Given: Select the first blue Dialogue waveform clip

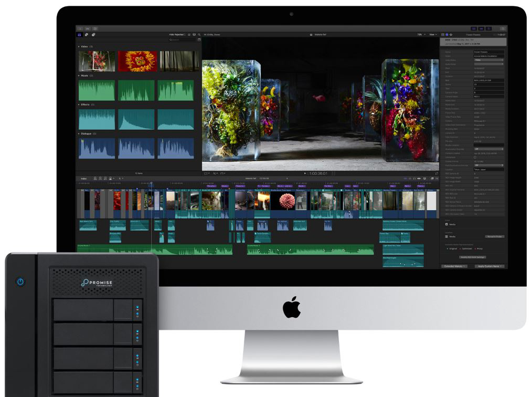Looking at the screenshot, I should point(97,149).
